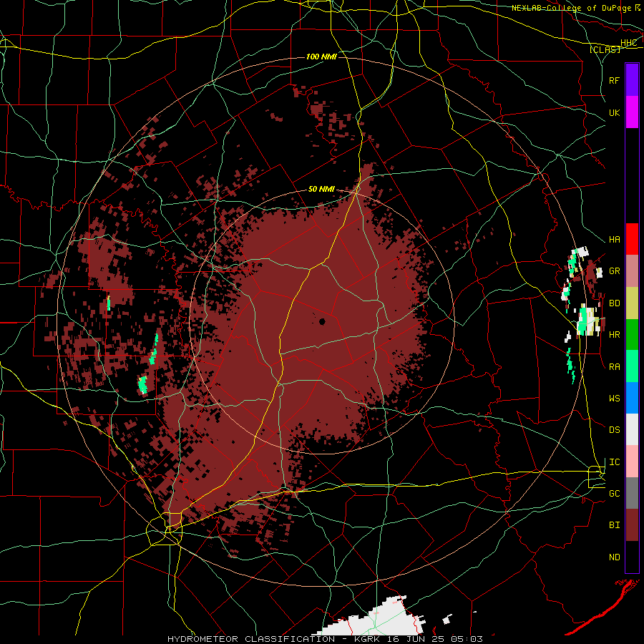Pick the RA light green legend swatch

coord(632,366)
